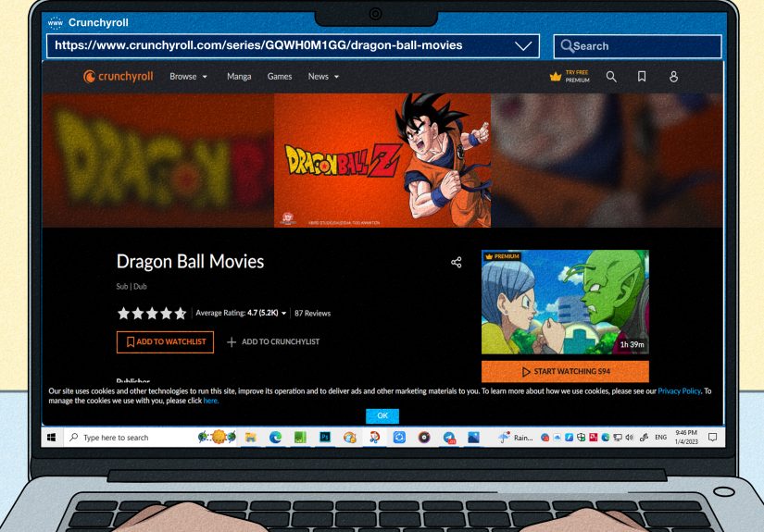Open the green app icon beside Edge
This screenshot has height=532, width=764.
pos(300,437)
